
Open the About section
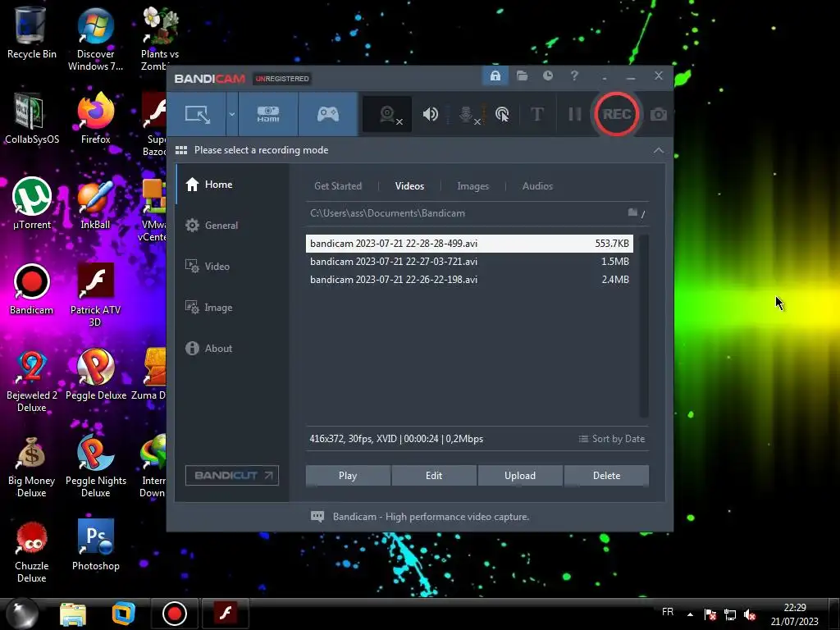click(x=232, y=348)
